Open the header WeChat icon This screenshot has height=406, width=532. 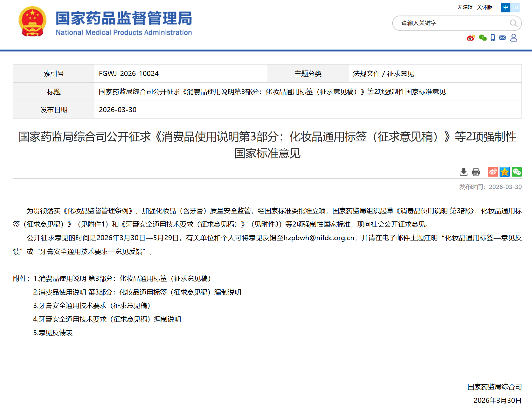[483, 38]
